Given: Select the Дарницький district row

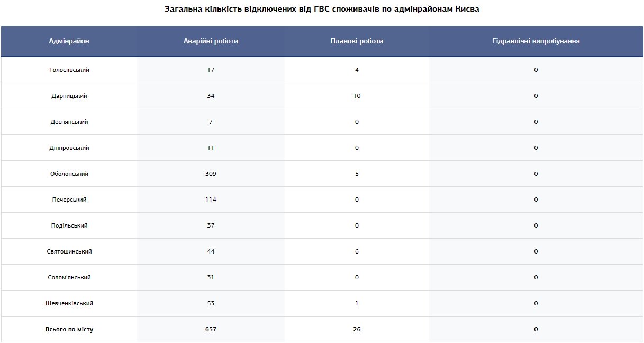Looking at the screenshot, I should (322, 96).
